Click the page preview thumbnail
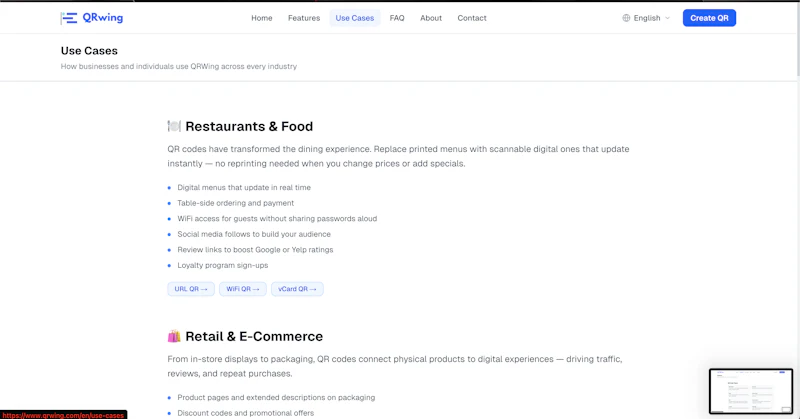 (751, 391)
